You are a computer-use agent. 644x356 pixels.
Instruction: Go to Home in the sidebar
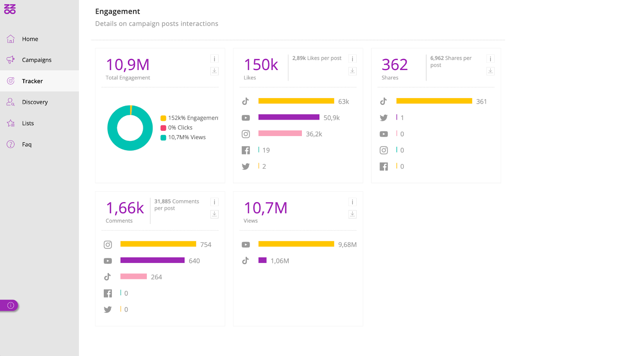tap(30, 39)
